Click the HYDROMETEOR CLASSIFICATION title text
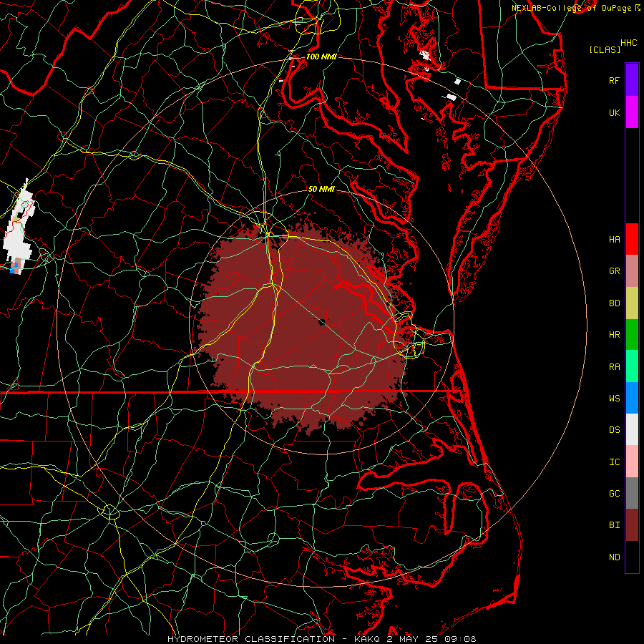Screen dimensions: 644x644 (x=250, y=639)
